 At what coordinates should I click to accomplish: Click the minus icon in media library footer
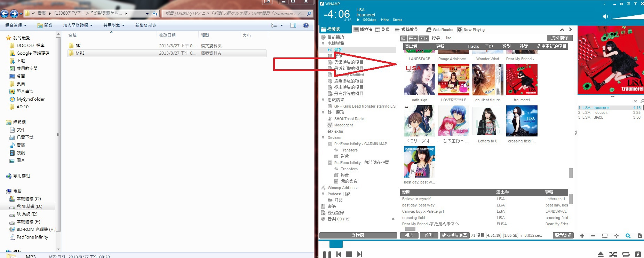coord(593,236)
